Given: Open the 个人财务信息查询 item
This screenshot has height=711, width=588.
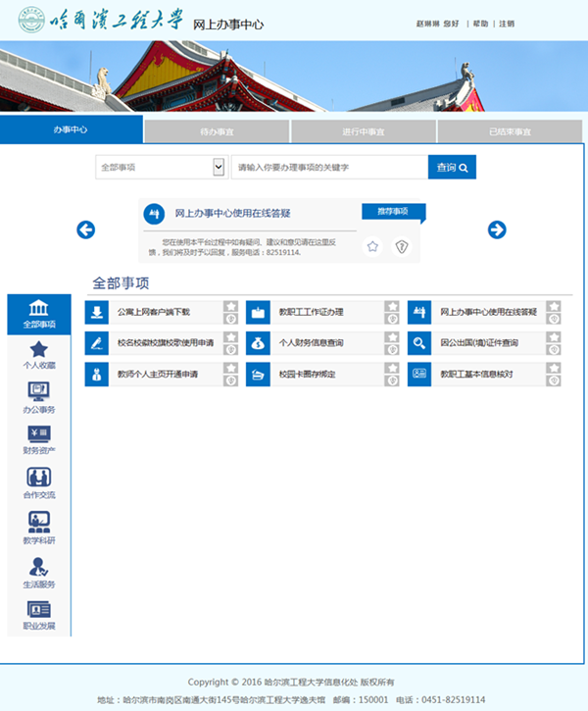Looking at the screenshot, I should pos(311,343).
